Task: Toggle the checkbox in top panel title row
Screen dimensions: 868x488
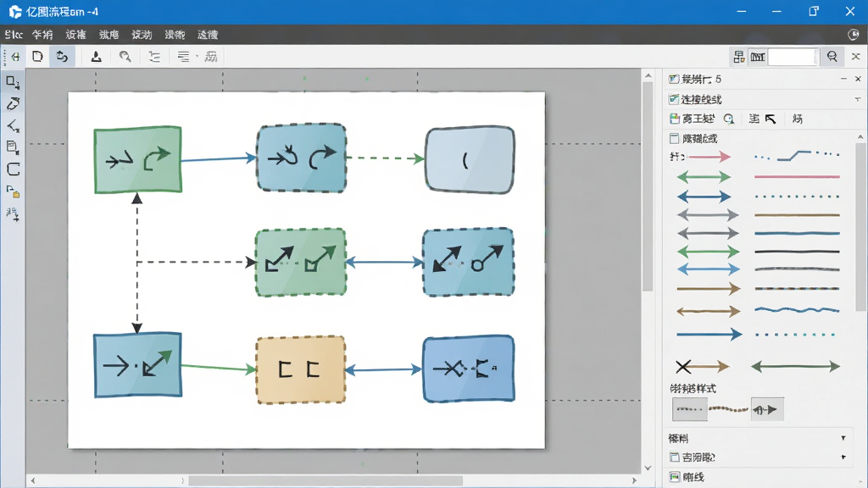Action: click(x=674, y=79)
